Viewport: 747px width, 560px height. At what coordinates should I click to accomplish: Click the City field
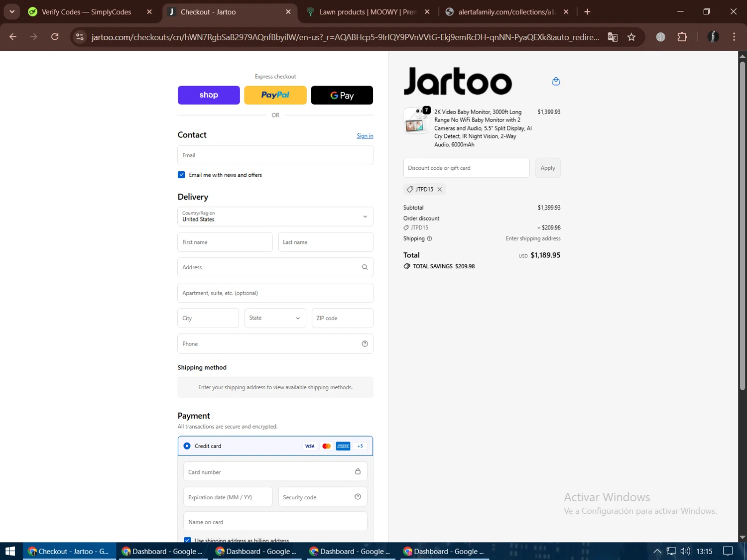[208, 318]
